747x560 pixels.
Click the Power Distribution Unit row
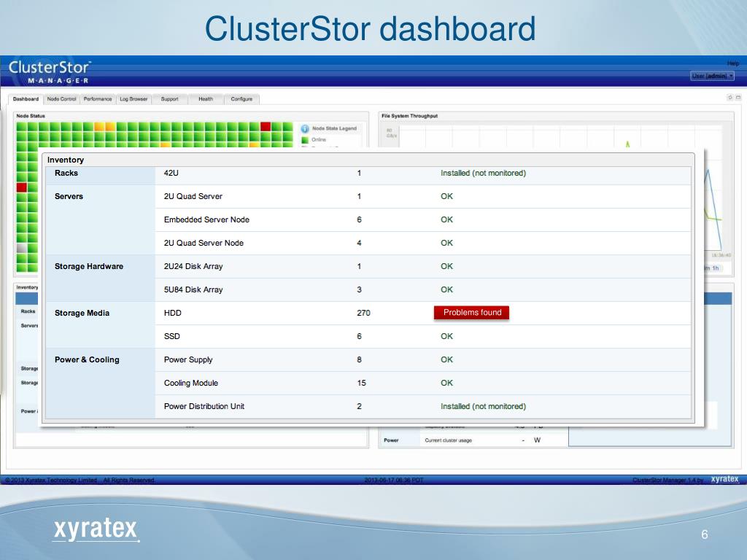(423, 406)
